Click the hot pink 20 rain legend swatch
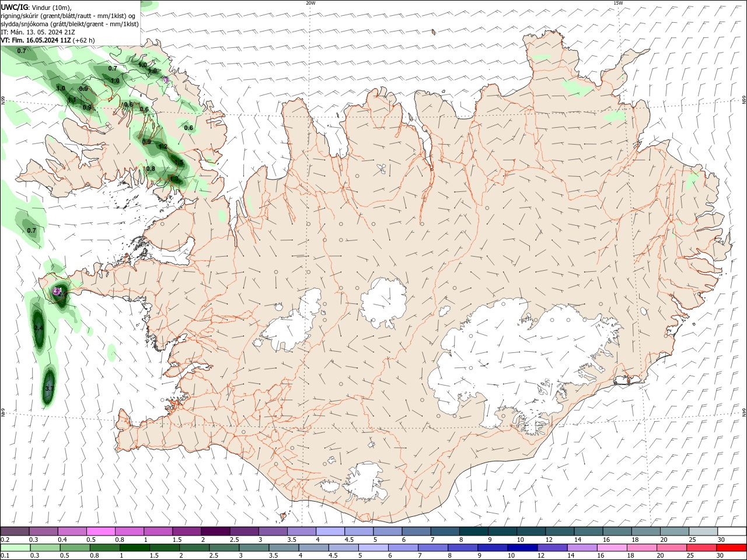 pos(671,548)
